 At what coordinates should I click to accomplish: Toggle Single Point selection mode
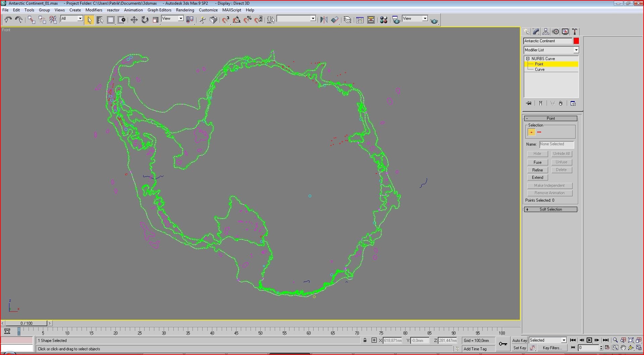[x=532, y=132]
